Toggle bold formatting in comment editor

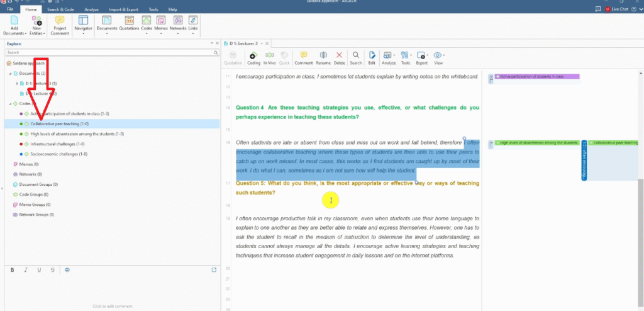pos(13,269)
